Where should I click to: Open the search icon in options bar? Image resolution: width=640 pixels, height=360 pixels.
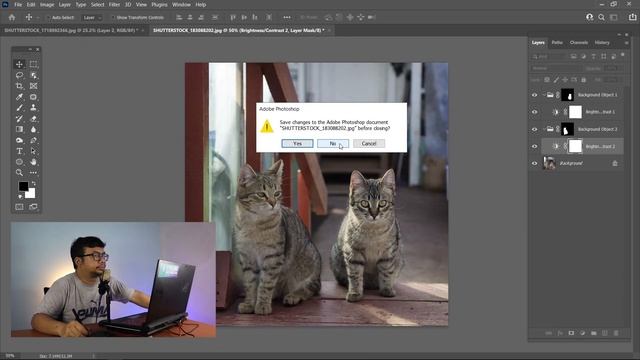tap(601, 17)
